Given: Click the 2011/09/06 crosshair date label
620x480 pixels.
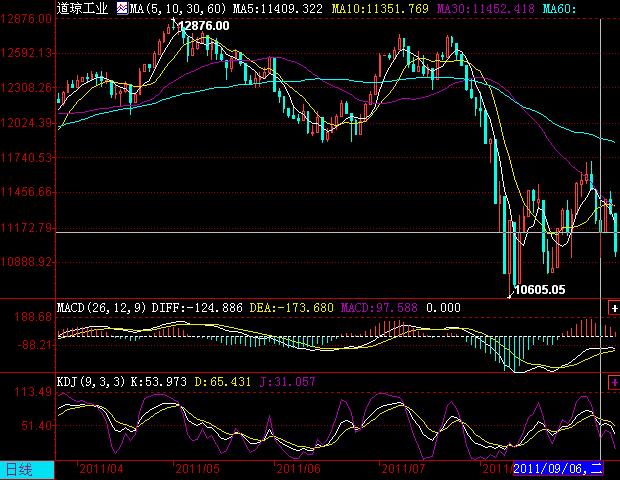Looking at the screenshot, I should coord(558,469).
